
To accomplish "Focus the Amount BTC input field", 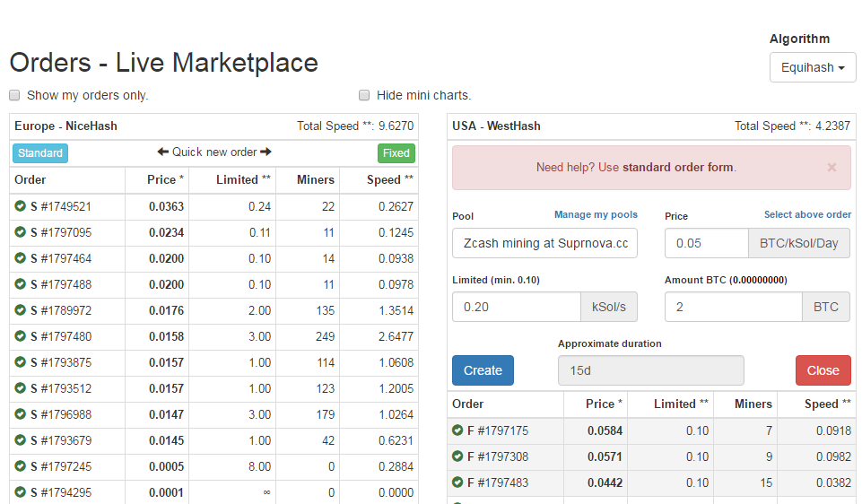I will pyautogui.click(x=733, y=307).
